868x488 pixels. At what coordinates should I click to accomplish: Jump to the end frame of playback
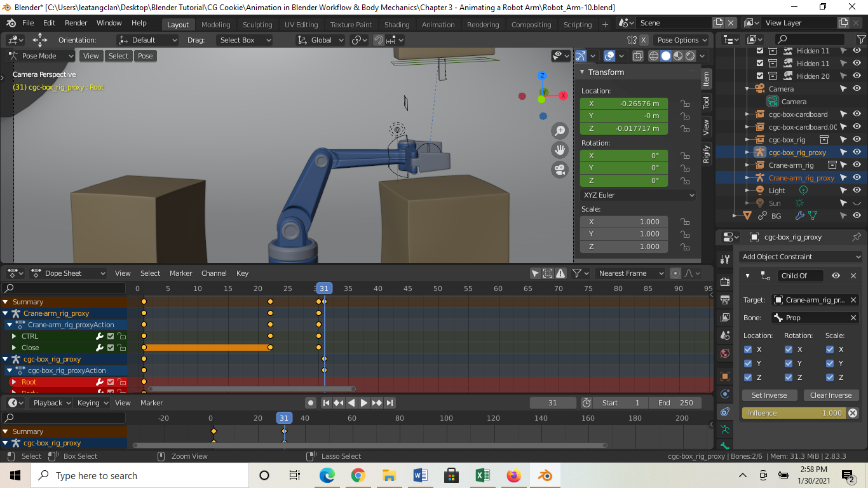[390, 403]
